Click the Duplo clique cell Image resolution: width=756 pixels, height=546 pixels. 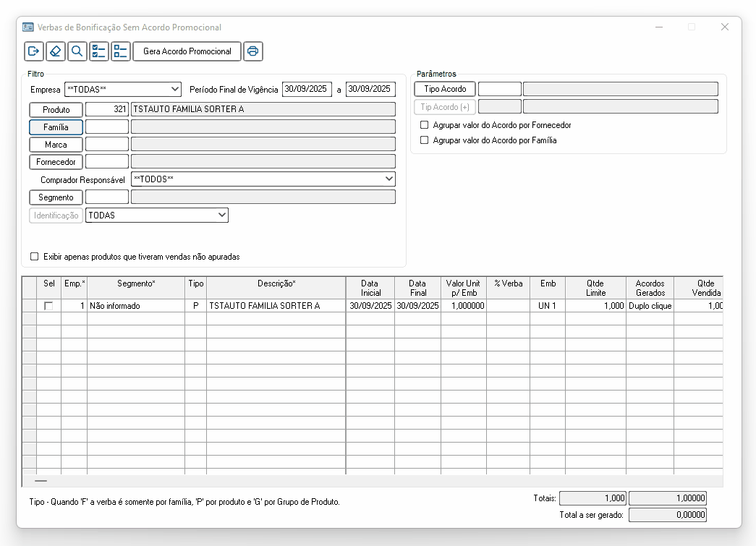tap(650, 306)
